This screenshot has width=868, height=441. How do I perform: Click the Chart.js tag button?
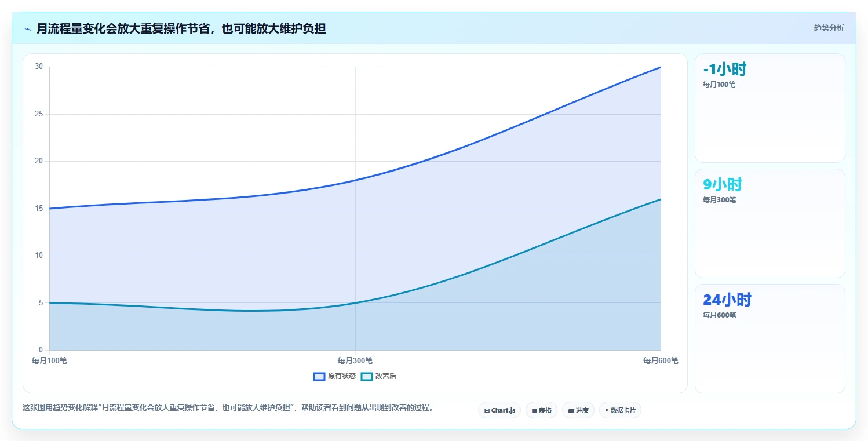coord(499,410)
